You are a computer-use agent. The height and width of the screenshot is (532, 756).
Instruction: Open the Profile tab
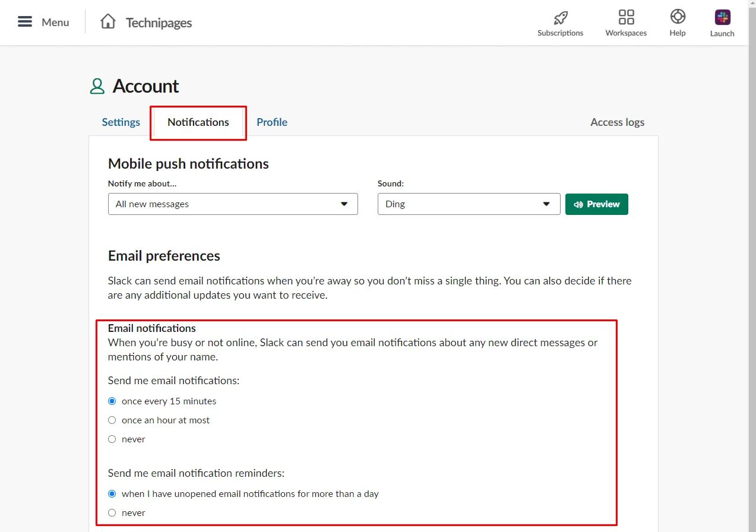pos(272,122)
